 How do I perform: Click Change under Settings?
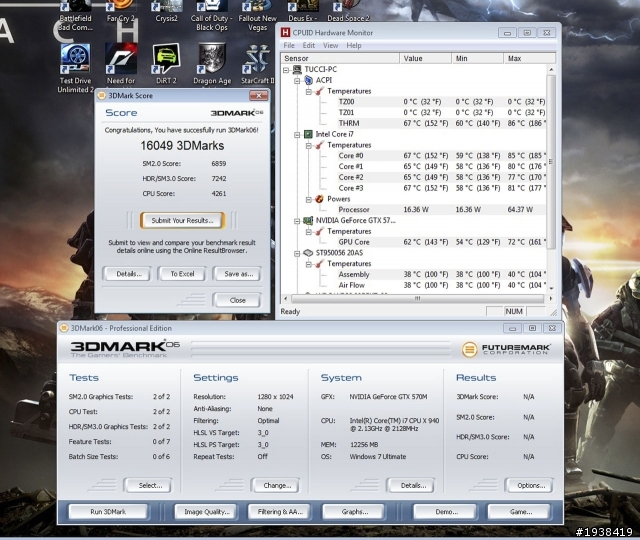(276, 485)
